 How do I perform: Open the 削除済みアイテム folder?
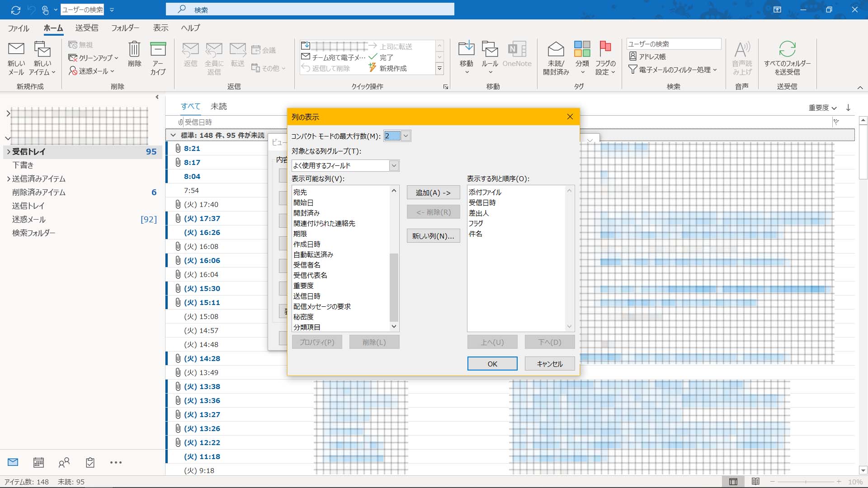coord(39,192)
